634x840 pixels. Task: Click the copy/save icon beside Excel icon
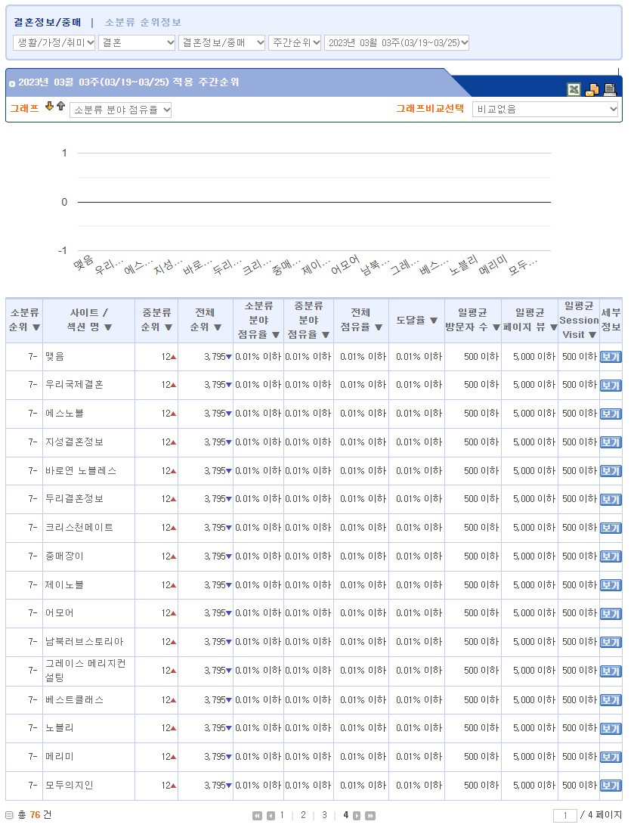pyautogui.click(x=592, y=90)
